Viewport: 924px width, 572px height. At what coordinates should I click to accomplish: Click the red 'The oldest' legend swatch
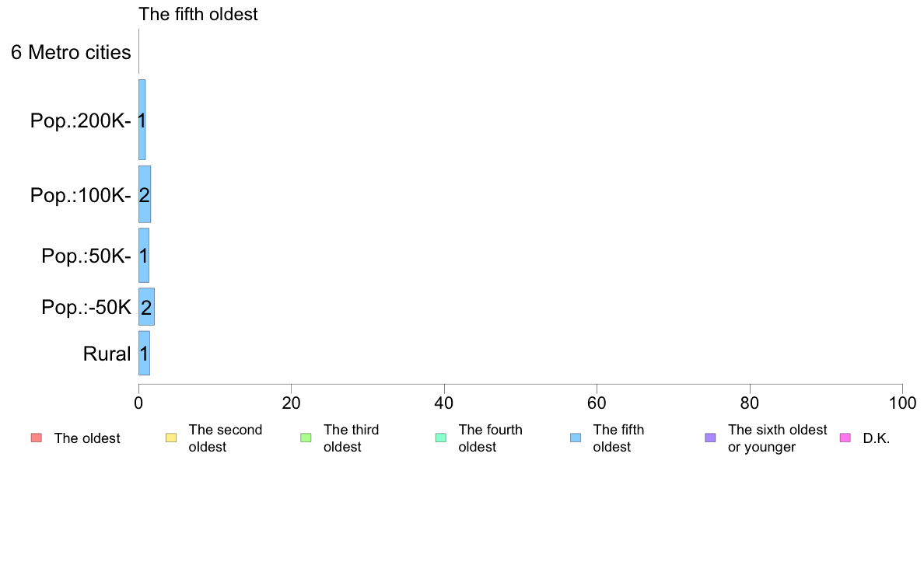[37, 438]
